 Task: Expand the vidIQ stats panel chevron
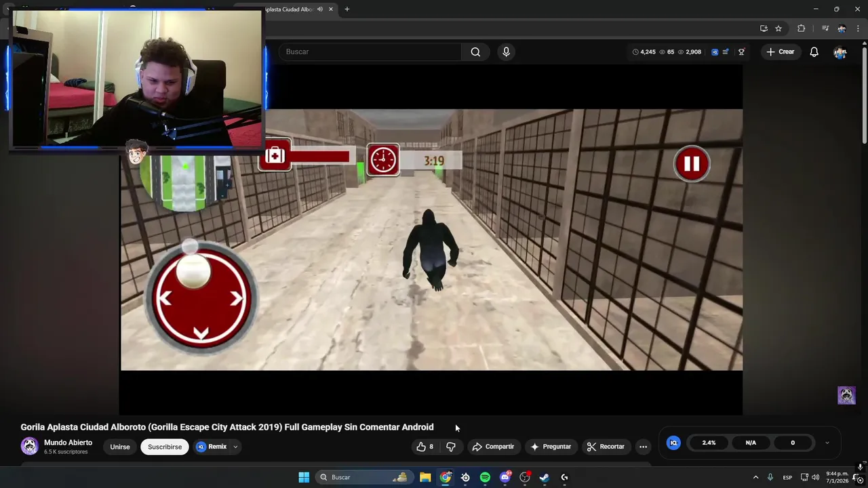pyautogui.click(x=827, y=443)
